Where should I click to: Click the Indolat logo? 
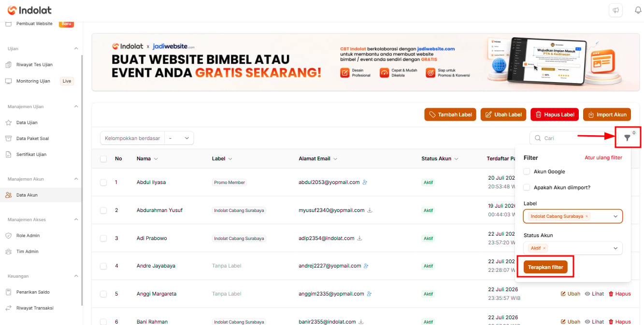29,10
